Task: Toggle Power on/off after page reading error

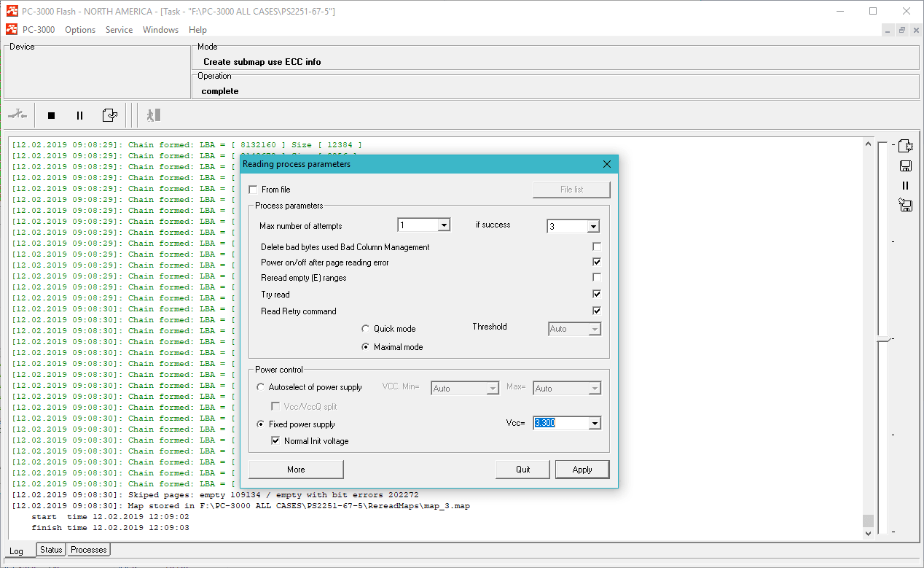Action: 597,262
